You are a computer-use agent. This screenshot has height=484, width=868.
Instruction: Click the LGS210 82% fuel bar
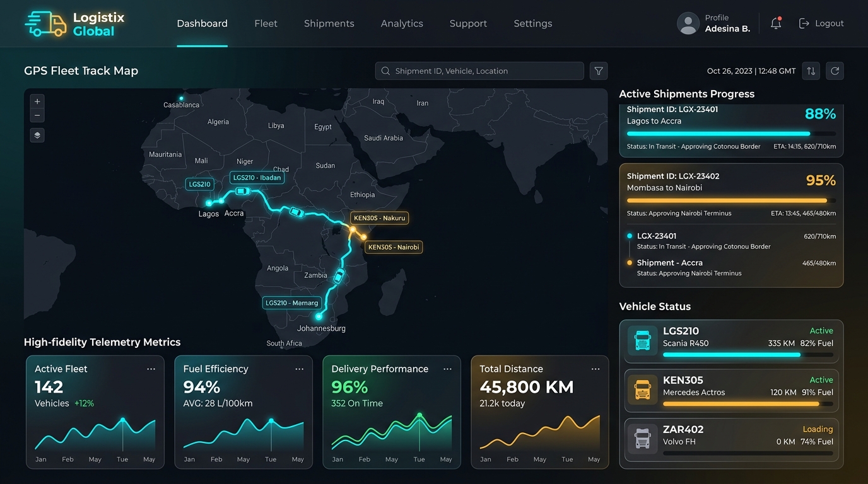pos(748,355)
